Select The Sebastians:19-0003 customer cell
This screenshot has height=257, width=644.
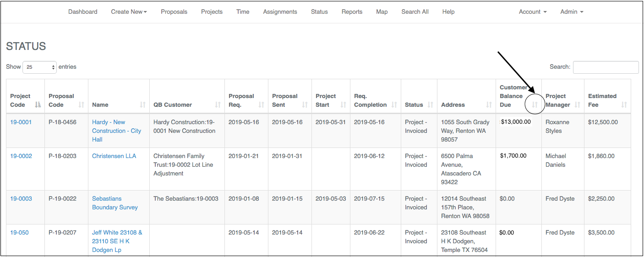tap(187, 208)
